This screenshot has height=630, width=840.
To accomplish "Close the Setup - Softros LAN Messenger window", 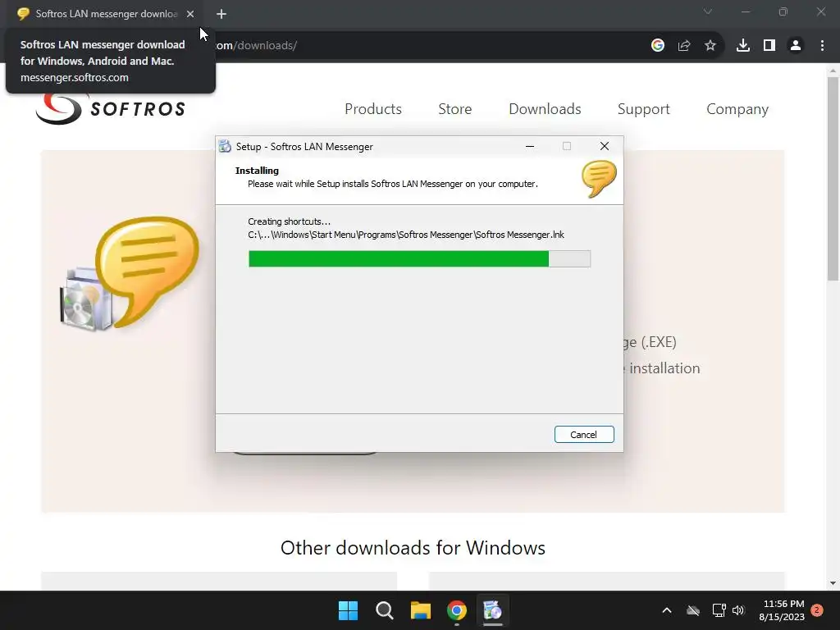I will [x=605, y=146].
